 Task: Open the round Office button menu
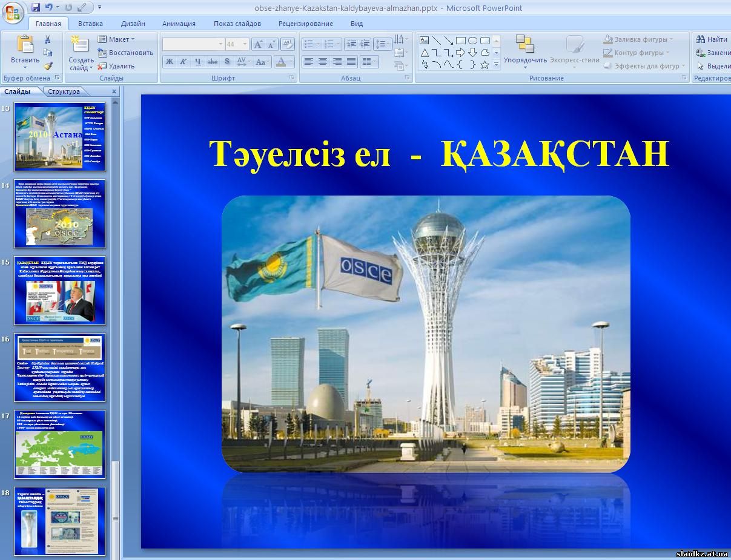pos(13,13)
